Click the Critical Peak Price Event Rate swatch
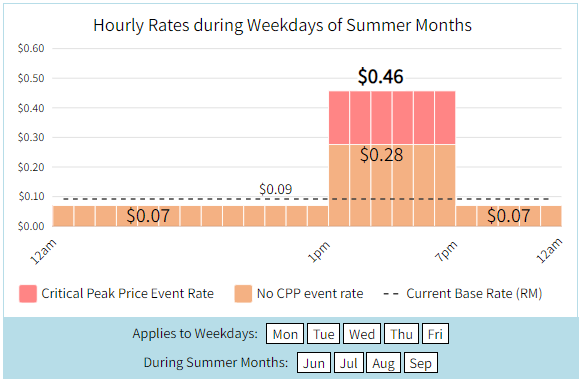Image resolution: width=585 pixels, height=383 pixels. pyautogui.click(x=28, y=293)
